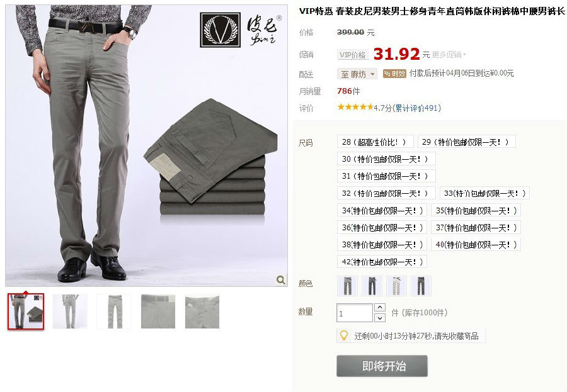
Task: Click the Pini brand logo emblem
Action: click(220, 30)
